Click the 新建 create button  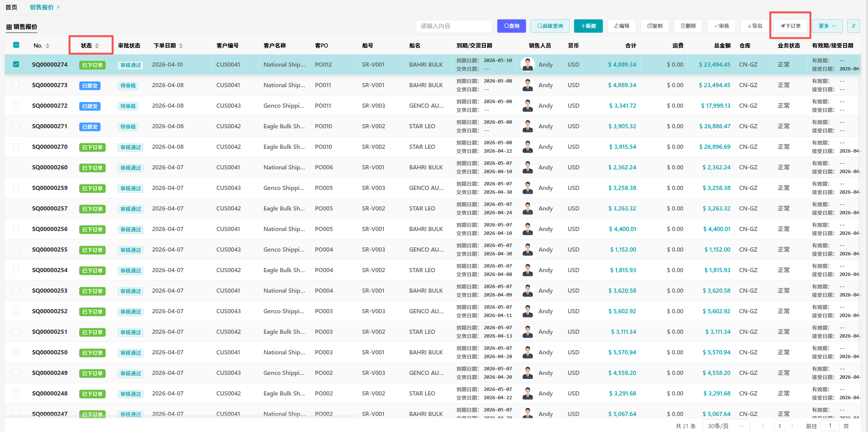pos(588,26)
